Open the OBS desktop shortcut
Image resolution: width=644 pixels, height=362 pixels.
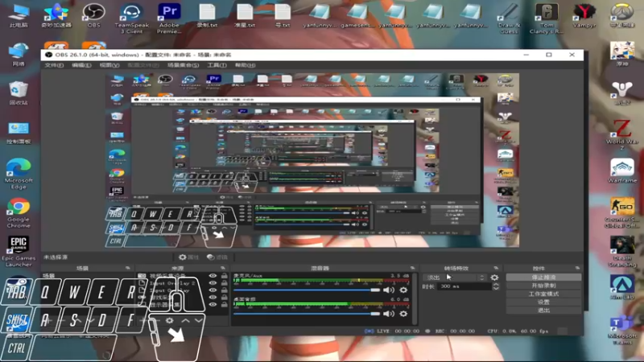pos(93,14)
